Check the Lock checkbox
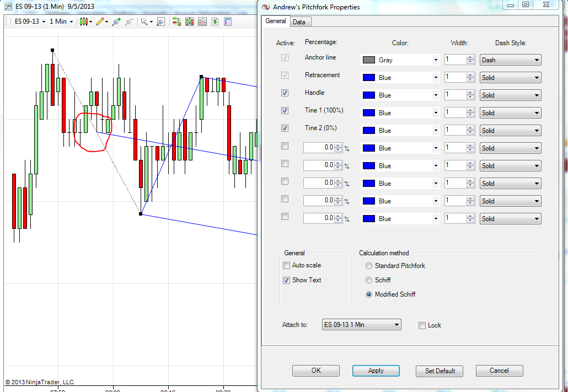The width and height of the screenshot is (568, 392). 422,325
